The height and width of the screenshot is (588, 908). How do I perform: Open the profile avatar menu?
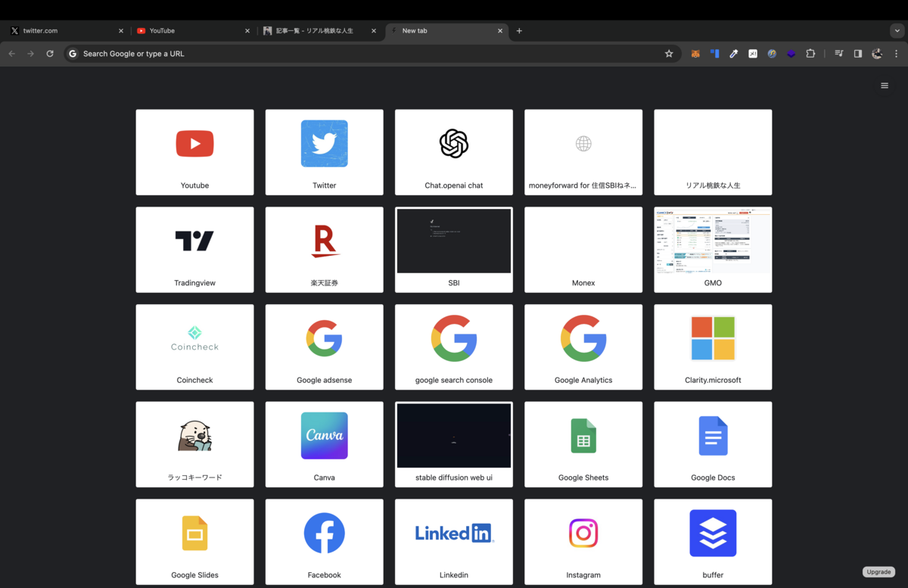[x=877, y=54]
